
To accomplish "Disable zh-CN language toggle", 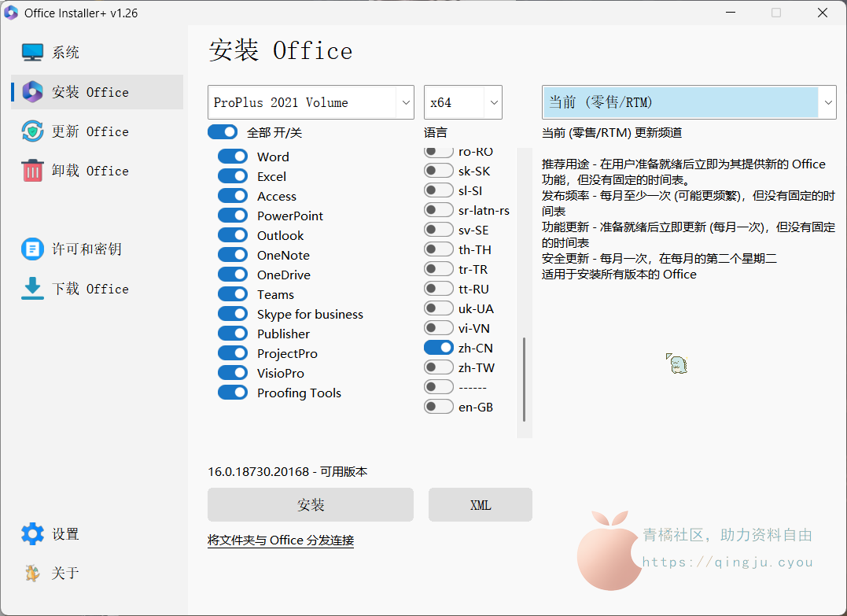I will click(439, 348).
